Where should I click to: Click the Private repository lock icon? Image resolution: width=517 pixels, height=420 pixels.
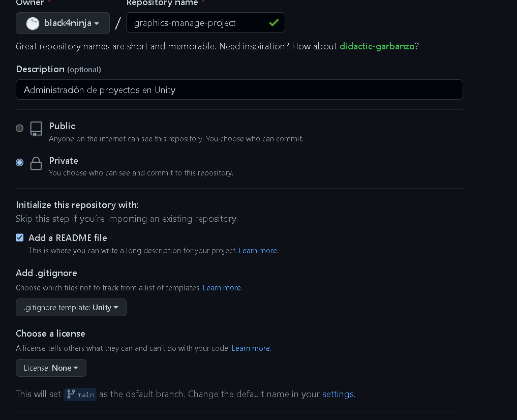36,164
